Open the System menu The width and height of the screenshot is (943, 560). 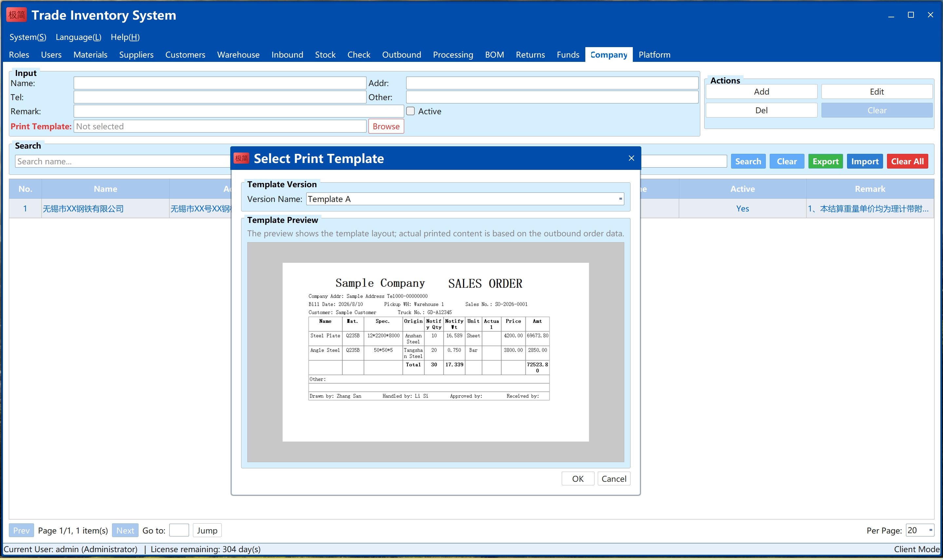pyautogui.click(x=28, y=37)
